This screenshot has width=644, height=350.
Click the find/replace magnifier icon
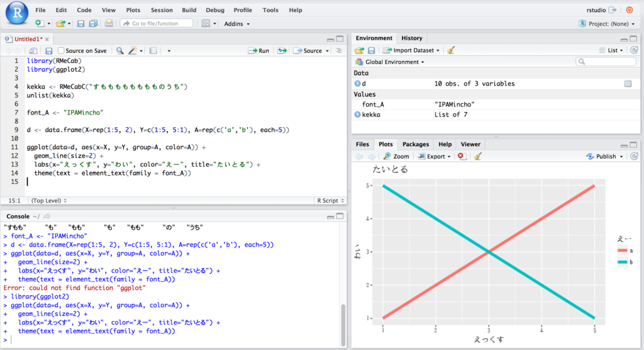[119, 50]
